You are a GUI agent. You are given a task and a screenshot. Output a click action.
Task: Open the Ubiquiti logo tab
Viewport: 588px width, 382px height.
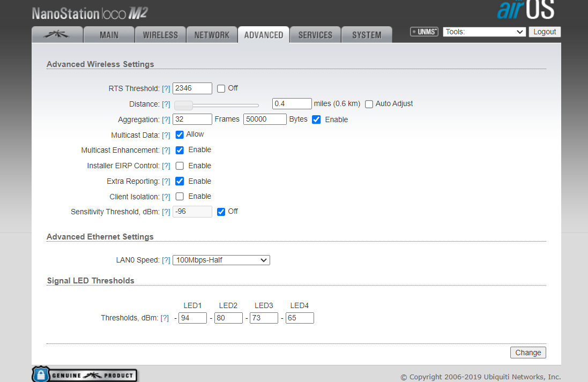tap(57, 35)
